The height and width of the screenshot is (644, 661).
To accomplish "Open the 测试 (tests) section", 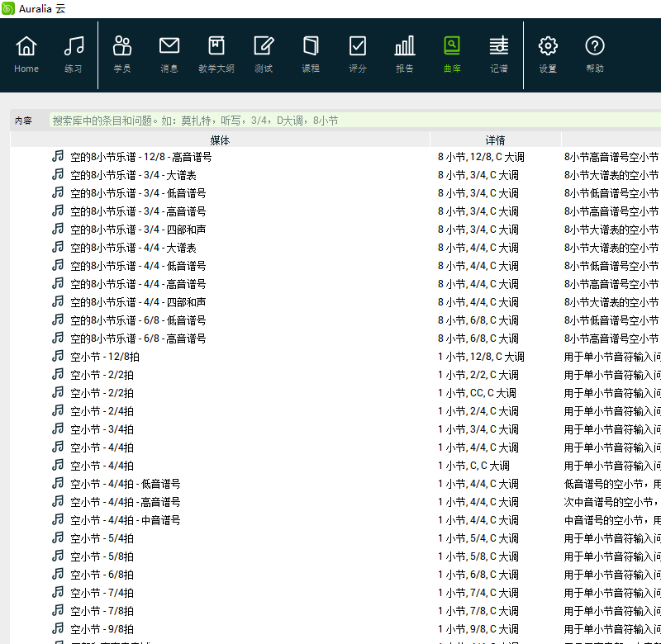I will click(264, 54).
